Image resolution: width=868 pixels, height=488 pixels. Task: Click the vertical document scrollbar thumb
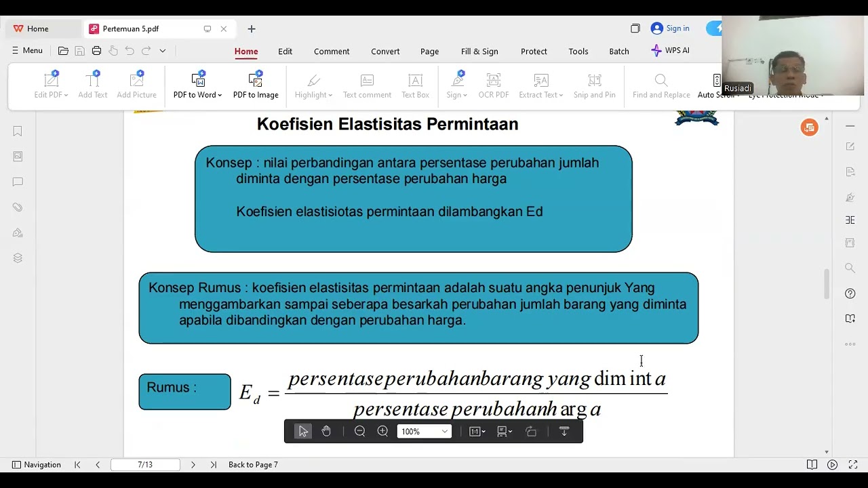point(826,284)
